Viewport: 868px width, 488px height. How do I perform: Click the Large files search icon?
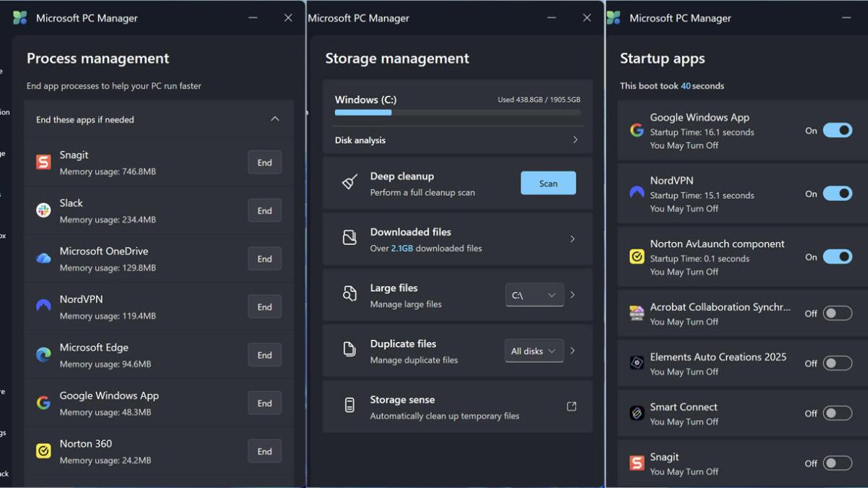point(349,294)
